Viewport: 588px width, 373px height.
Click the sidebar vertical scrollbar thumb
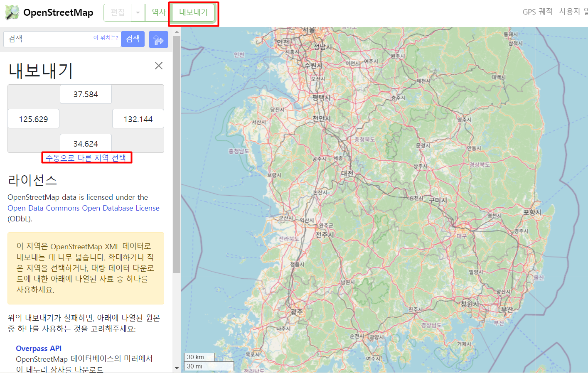coord(177,155)
